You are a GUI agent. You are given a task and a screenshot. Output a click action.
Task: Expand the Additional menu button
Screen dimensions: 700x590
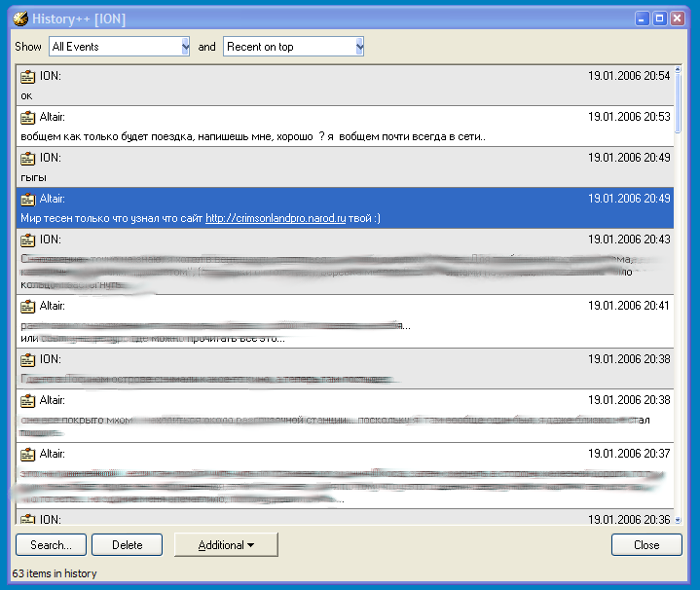click(226, 545)
